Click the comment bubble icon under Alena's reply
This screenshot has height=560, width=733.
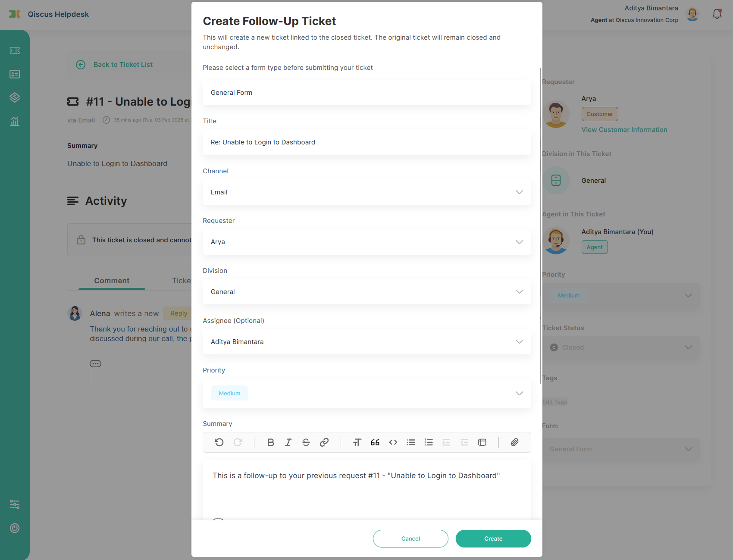click(95, 364)
